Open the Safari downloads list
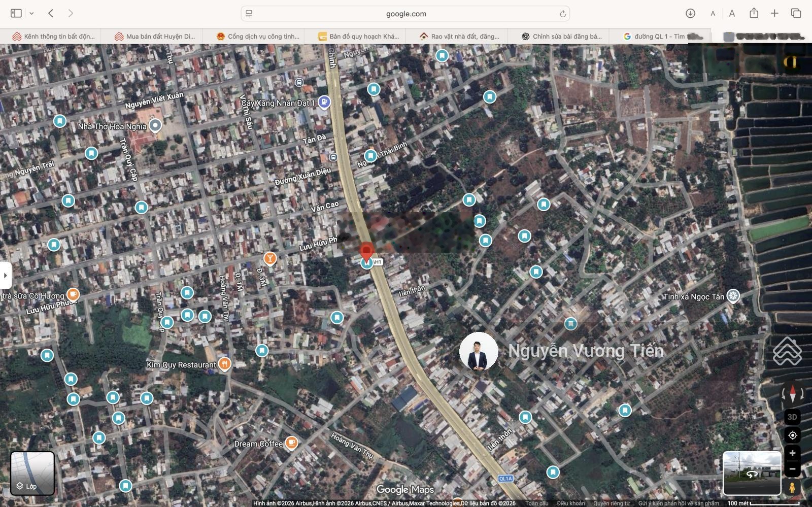Screen dimensions: 812x507 690,13
